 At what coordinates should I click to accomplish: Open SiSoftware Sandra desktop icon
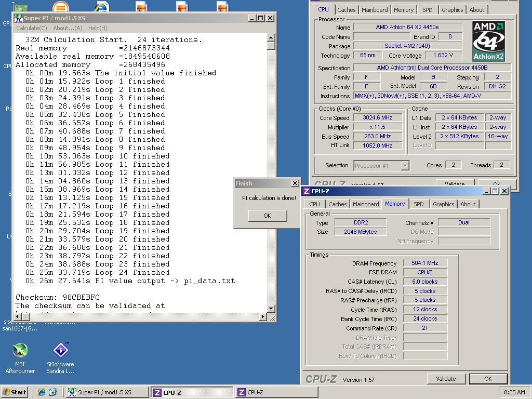pos(60,358)
